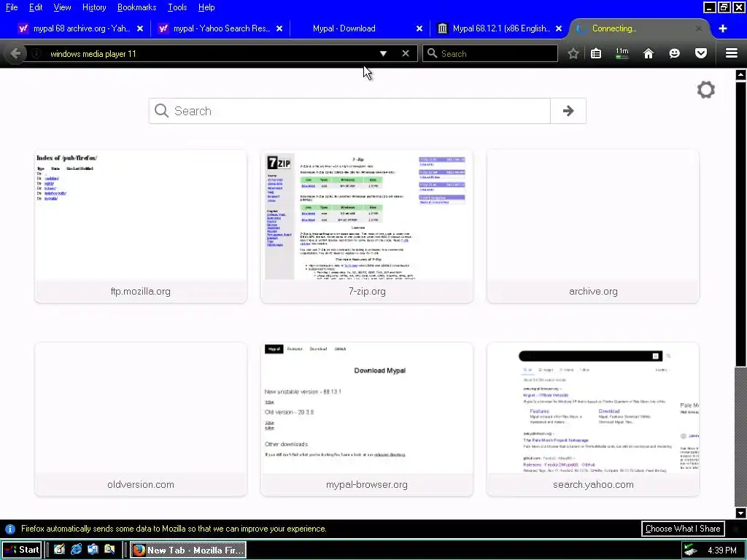Open the hamburger menu

coord(731,53)
